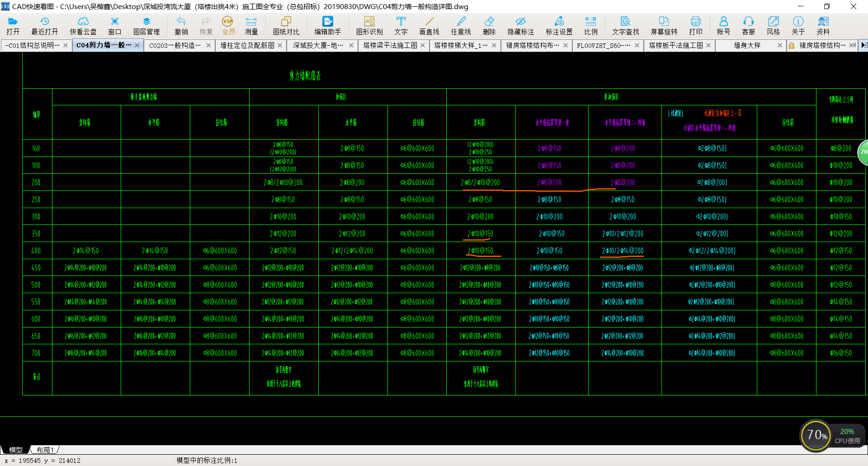868x466 pixels.
Task: Click the 删除 eraser tool
Action: click(x=489, y=26)
